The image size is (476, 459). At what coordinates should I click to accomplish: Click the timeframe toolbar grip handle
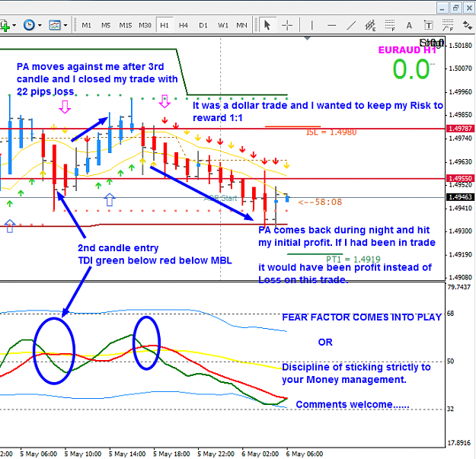75,25
